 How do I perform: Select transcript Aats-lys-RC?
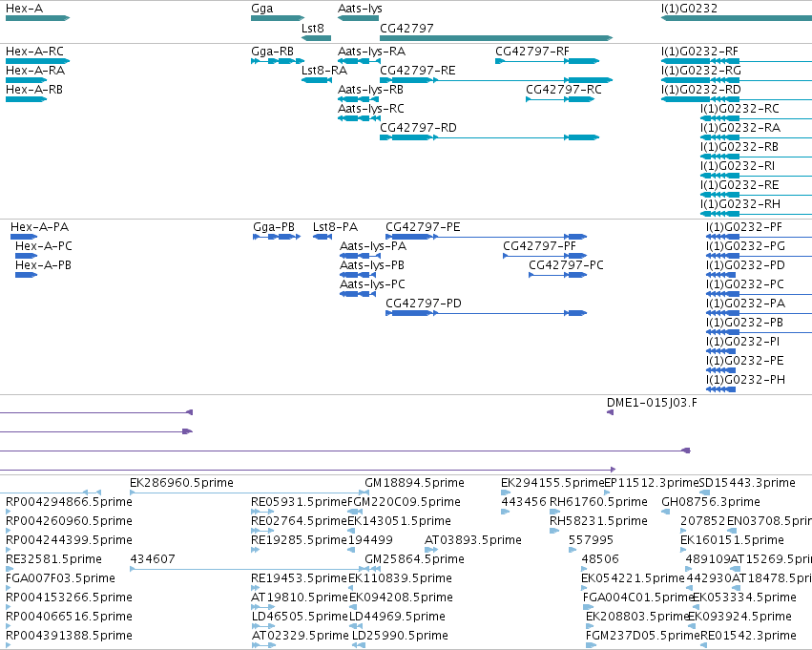click(x=359, y=118)
